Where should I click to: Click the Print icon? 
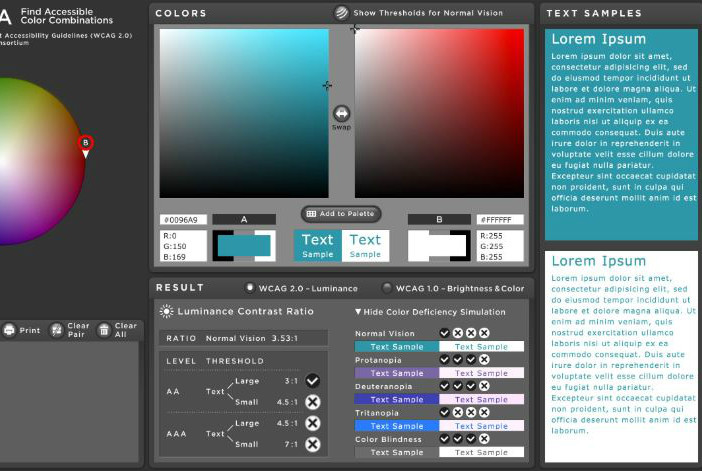(10, 330)
